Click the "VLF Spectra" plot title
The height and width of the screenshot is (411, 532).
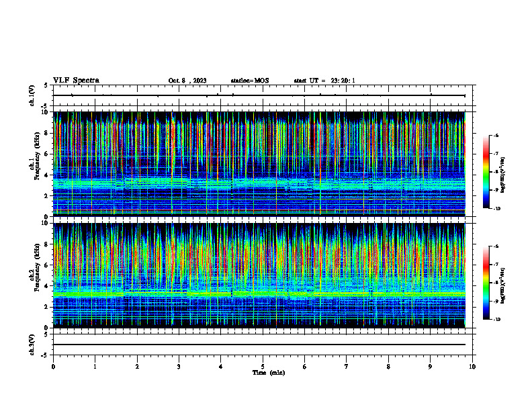coord(76,81)
